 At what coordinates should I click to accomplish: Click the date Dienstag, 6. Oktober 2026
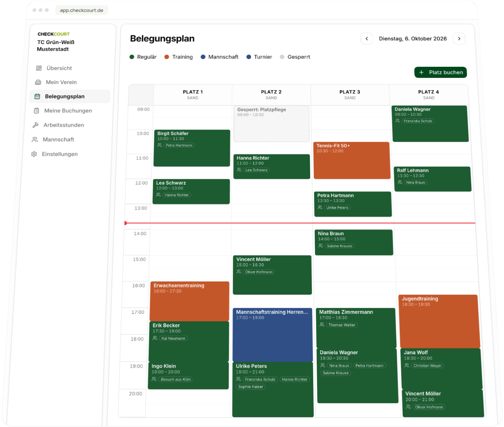pos(413,39)
